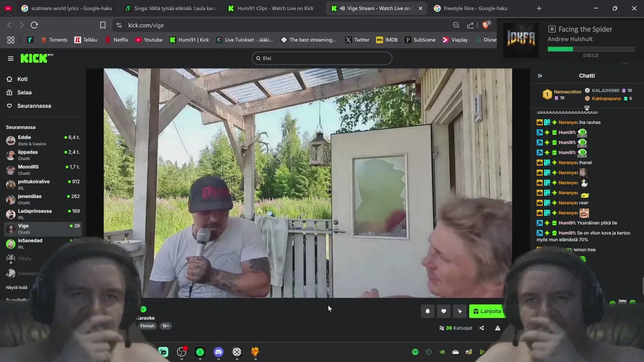The image size is (644, 362).
Task: Open the Torrents bookmark
Action: pyautogui.click(x=54, y=40)
